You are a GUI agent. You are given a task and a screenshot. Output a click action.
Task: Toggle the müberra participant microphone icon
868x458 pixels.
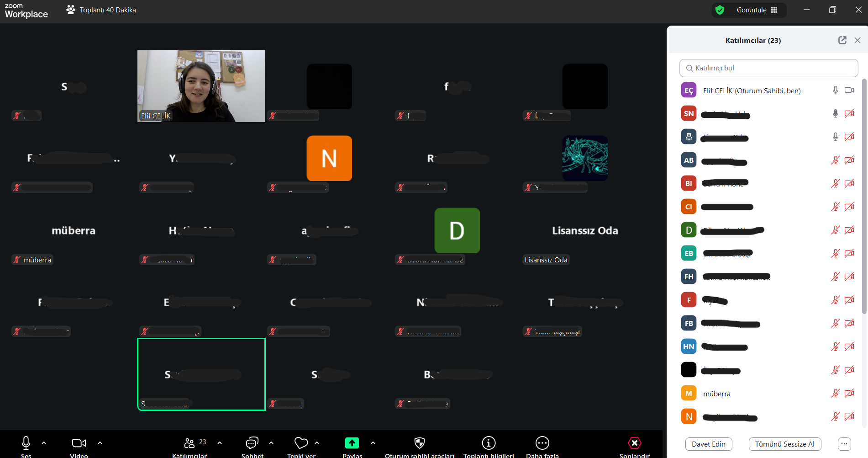pyautogui.click(x=835, y=393)
